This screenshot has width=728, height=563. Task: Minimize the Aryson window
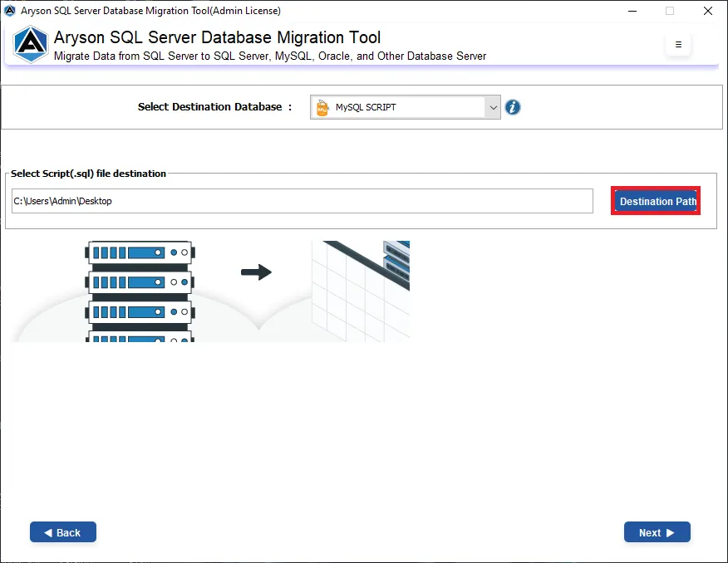coord(632,11)
